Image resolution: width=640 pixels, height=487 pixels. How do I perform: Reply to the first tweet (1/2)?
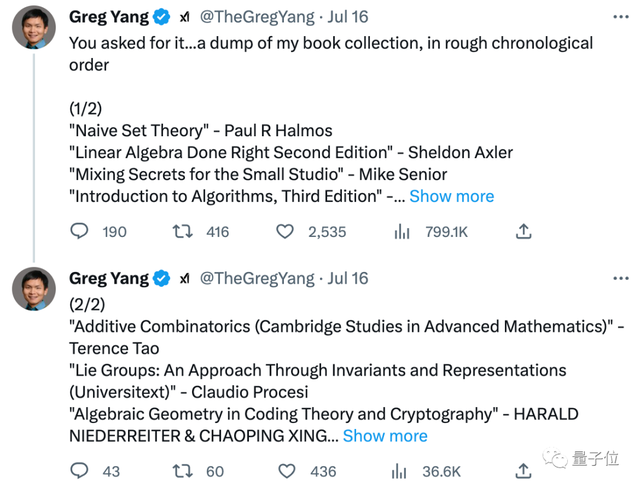coord(79,232)
